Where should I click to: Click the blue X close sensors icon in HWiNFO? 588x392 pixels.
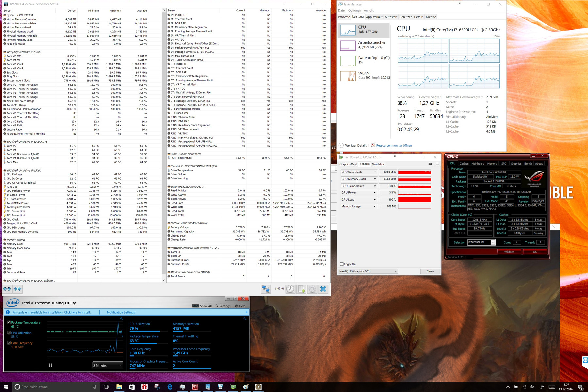coord(323,289)
